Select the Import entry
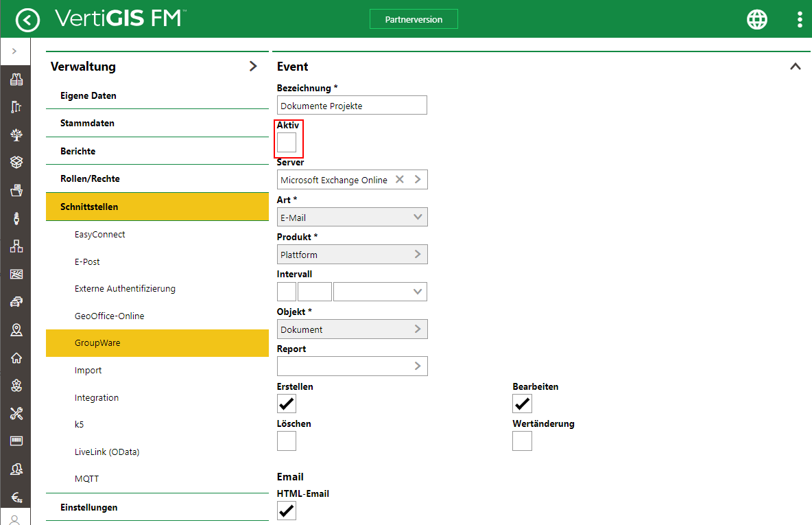This screenshot has width=812, height=525. [x=88, y=371]
